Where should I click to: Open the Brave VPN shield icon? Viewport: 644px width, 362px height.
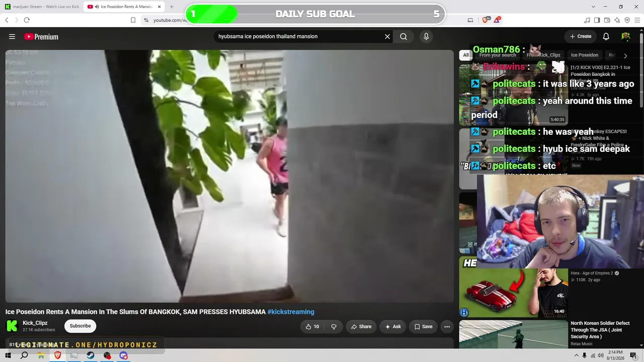627,20
